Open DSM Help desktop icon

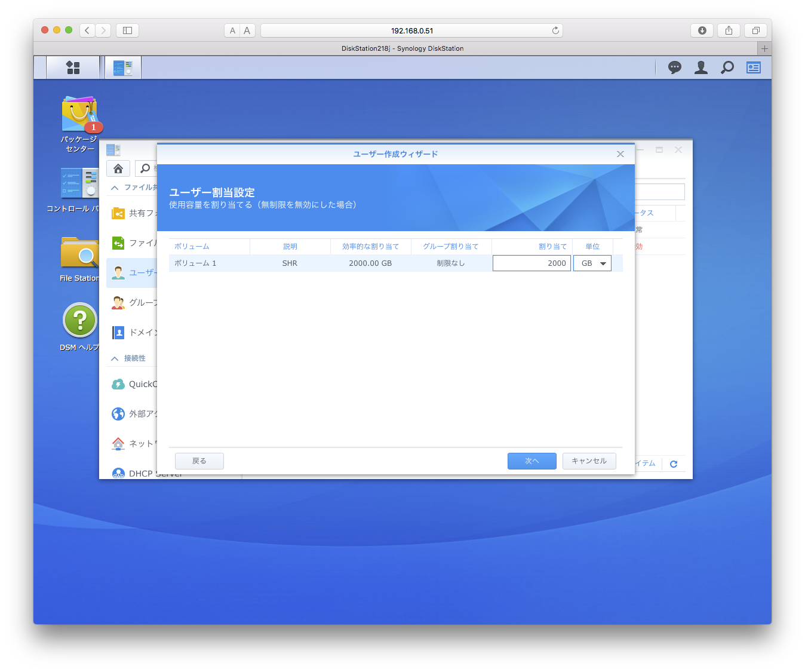[x=80, y=321]
